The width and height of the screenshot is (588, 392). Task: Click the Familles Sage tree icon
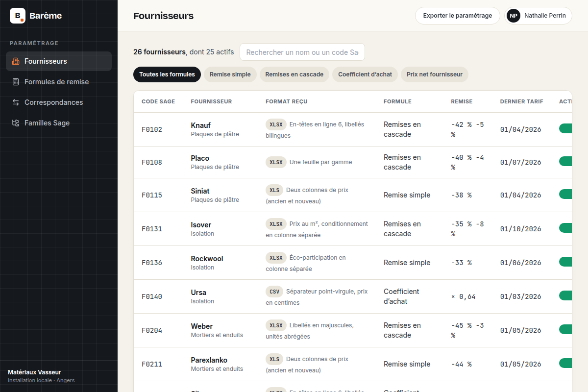coord(16,123)
